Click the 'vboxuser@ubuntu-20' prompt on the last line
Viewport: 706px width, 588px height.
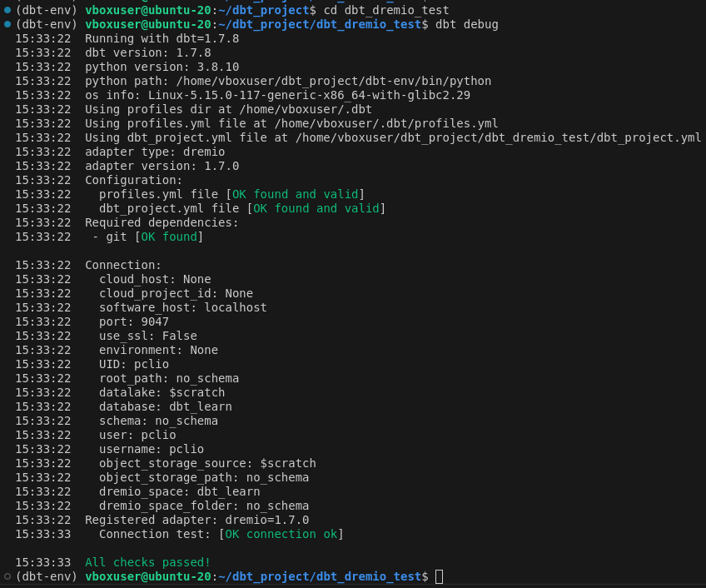coord(148,576)
